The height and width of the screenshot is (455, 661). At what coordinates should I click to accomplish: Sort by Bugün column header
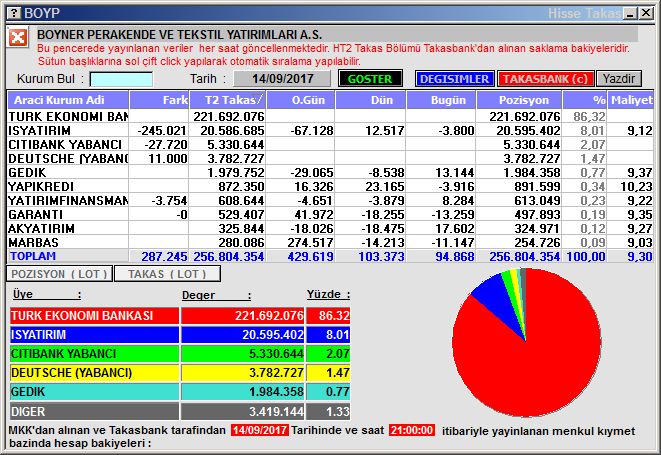click(441, 100)
